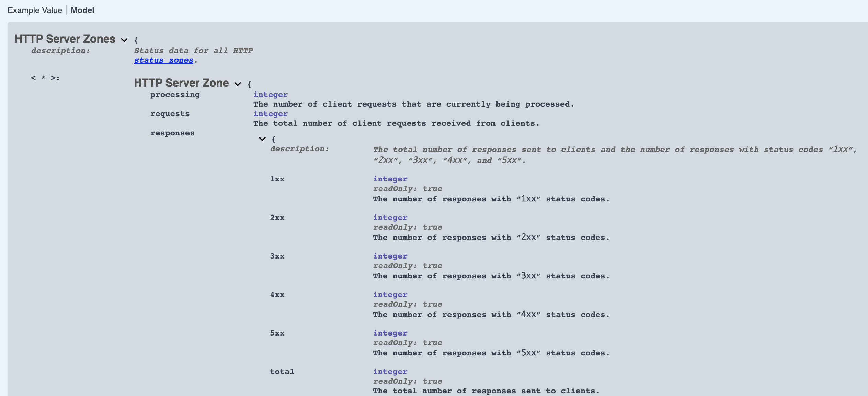Image resolution: width=868 pixels, height=396 pixels.
Task: Select the Model tab
Action: (82, 10)
